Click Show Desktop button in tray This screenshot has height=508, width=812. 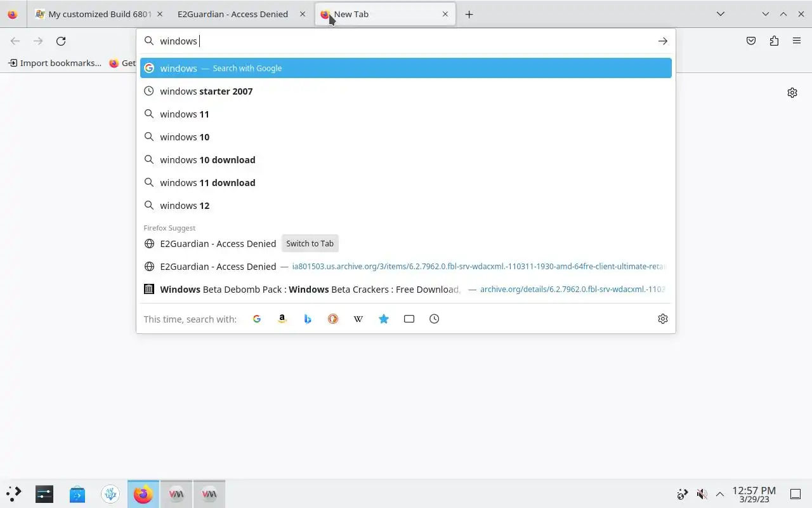pos(795,494)
